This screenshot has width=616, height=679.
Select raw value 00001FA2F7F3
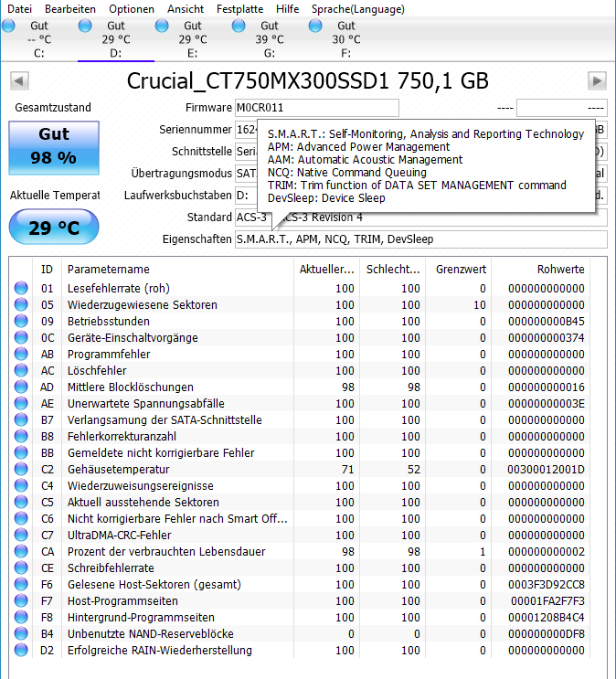[547, 601]
